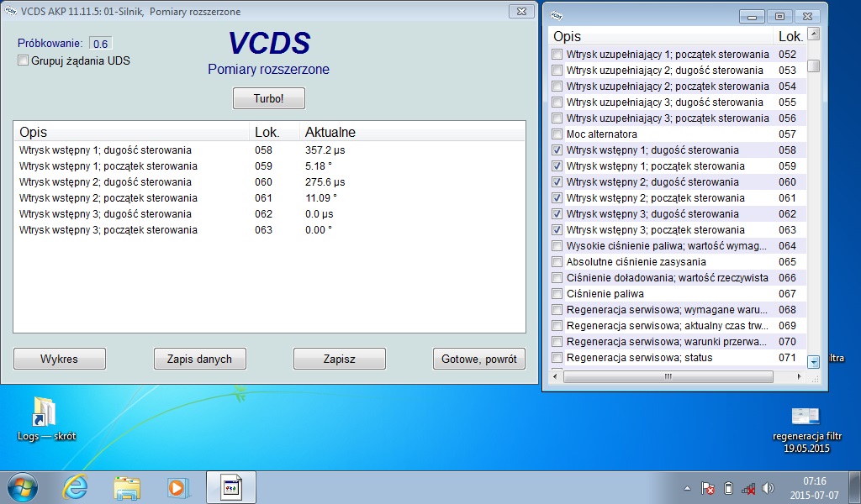Screen dimensions: 861x504
Task: Sort by Opis header in main table
Action: 131,132
